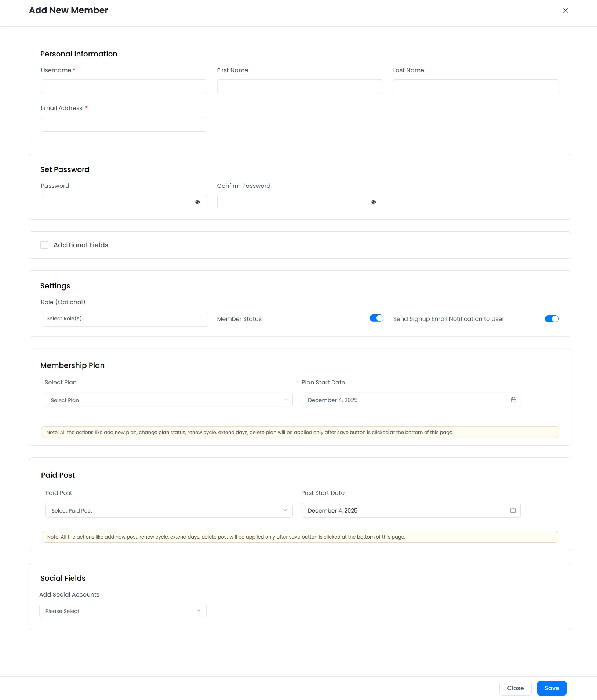Reveal the Password field text
The height and width of the screenshot is (700, 597).
click(197, 202)
